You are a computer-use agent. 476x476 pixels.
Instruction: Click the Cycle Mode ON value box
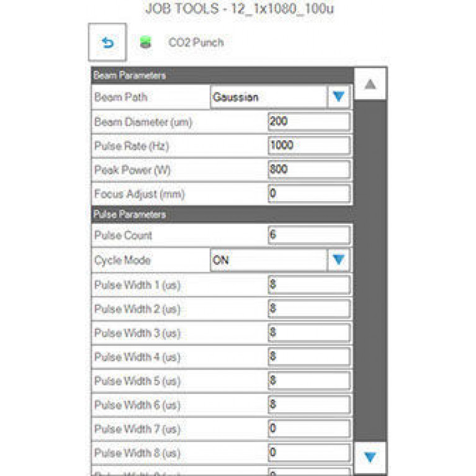[269, 260]
